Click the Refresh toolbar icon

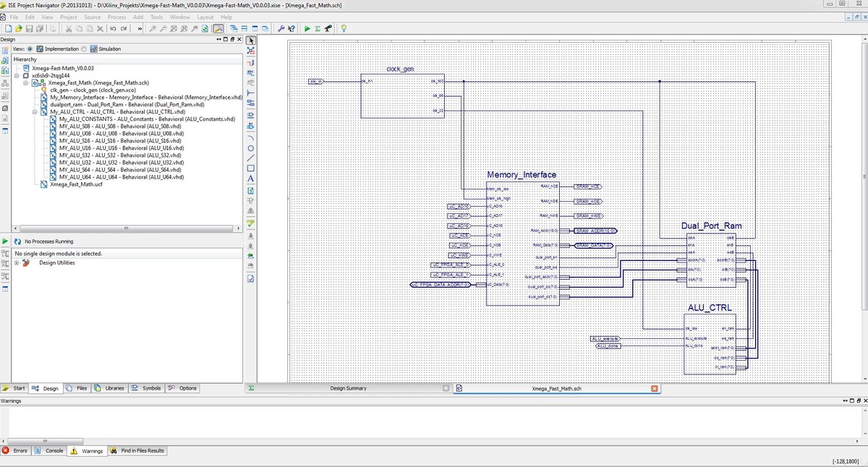tap(205, 29)
